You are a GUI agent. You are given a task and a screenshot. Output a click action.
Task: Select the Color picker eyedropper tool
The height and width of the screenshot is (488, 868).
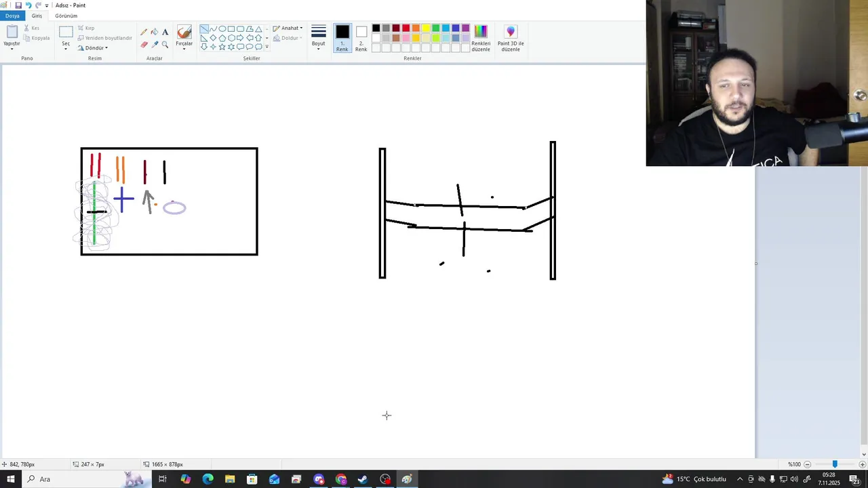(x=155, y=45)
